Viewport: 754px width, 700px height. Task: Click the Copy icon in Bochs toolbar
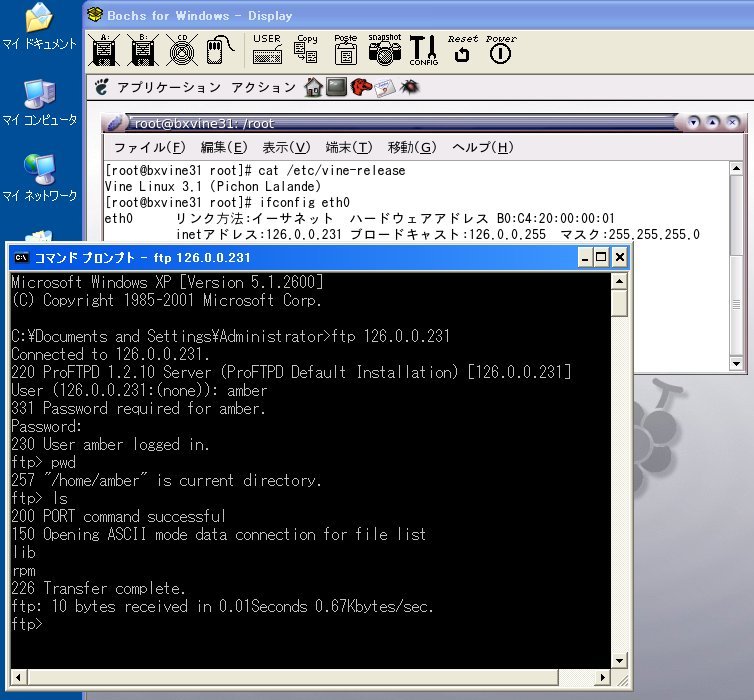[306, 49]
